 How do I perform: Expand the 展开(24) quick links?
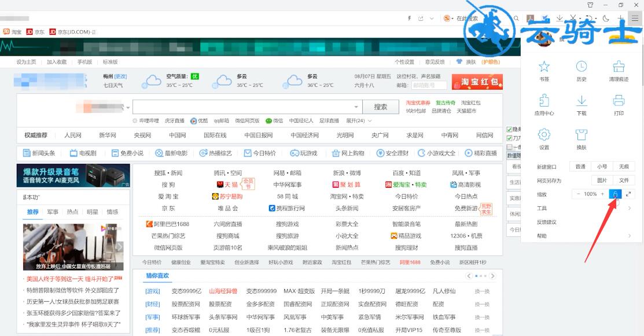359,120
